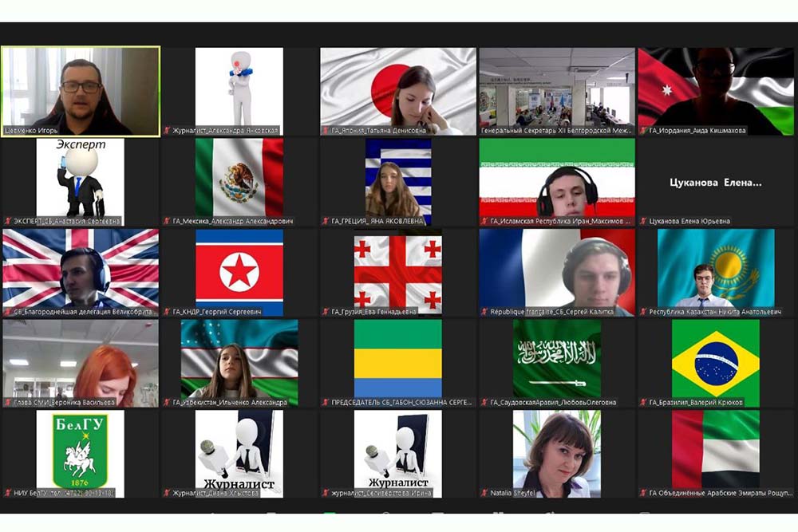The image size is (798, 532).
Task: Select the Генеральный Секретарь conference room video
Action: click(557, 86)
